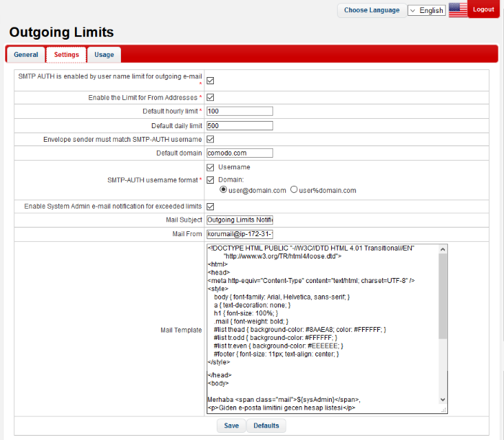Click the Mail Template scrollbar up arrow
The width and height of the screenshot is (504, 440).
pos(443,249)
